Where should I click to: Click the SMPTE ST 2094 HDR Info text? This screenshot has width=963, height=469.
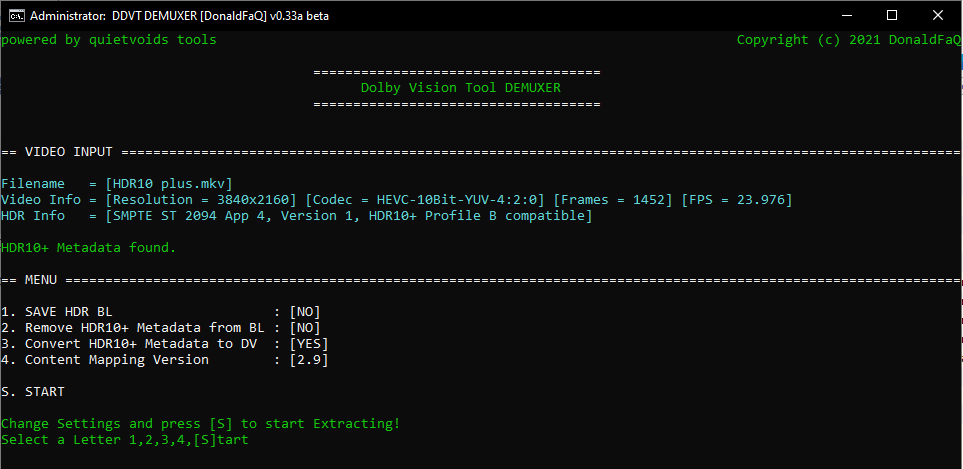(x=349, y=216)
